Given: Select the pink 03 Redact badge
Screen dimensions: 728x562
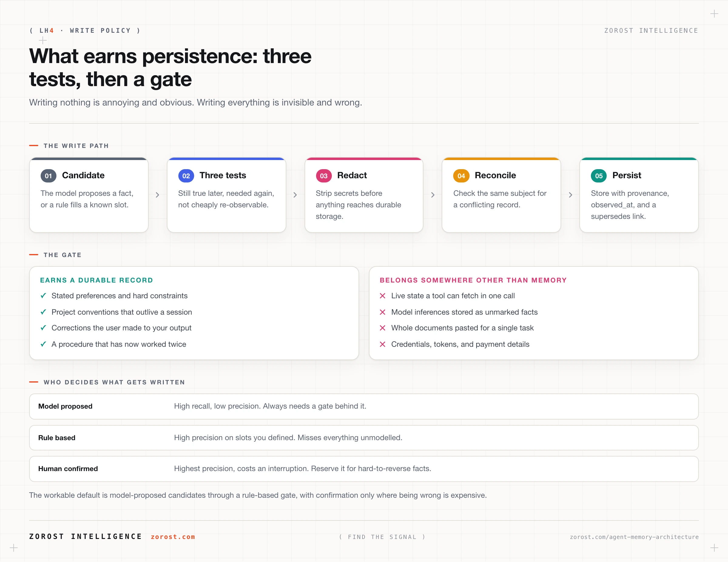Looking at the screenshot, I should (x=324, y=176).
